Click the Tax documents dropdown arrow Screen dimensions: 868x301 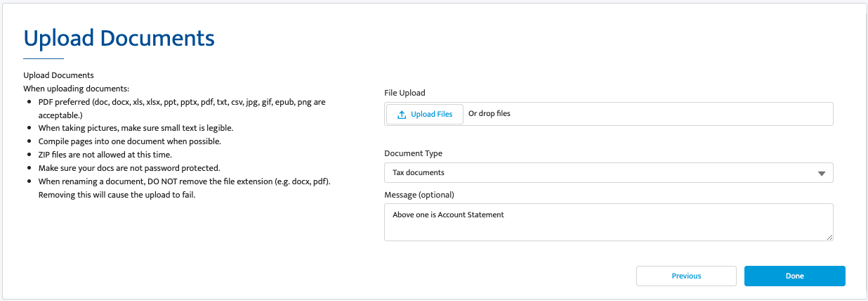[x=821, y=174]
